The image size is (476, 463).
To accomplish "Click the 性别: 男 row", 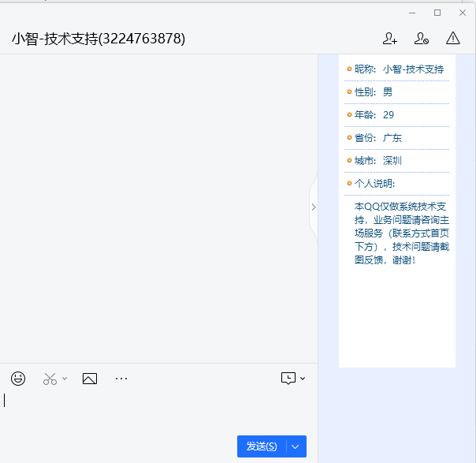I will point(396,92).
